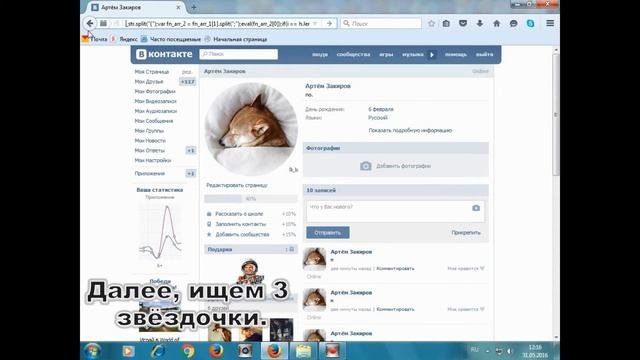Open the помощь menu in the VK header
The image size is (640, 360).
(x=456, y=54)
